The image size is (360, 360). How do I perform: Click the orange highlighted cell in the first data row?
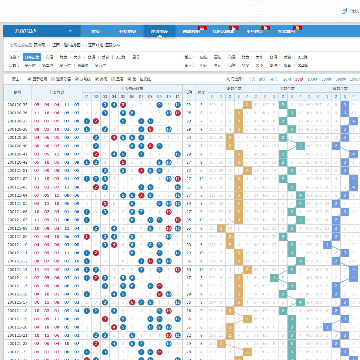point(247,105)
